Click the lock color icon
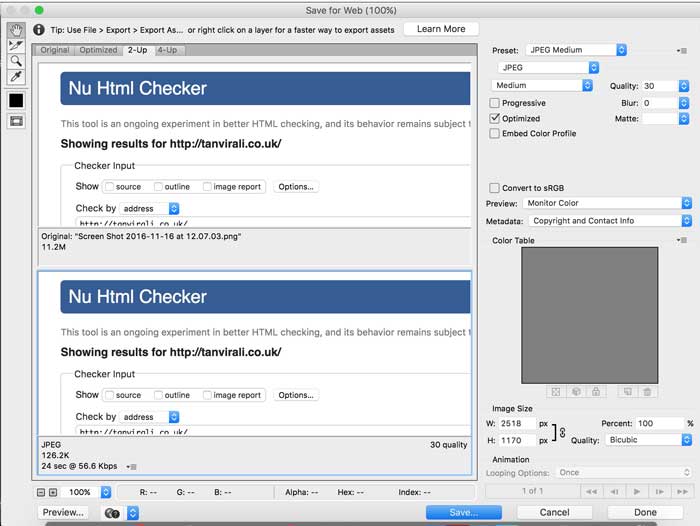Screen dimensions: 700x526 tap(596, 392)
